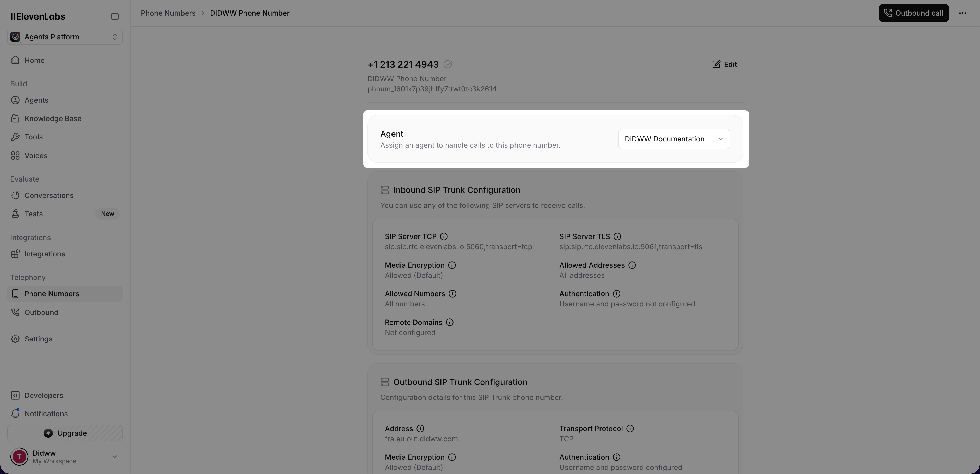Image resolution: width=980 pixels, height=474 pixels.
Task: Navigate to Outbound under Telephony
Action: pos(41,312)
